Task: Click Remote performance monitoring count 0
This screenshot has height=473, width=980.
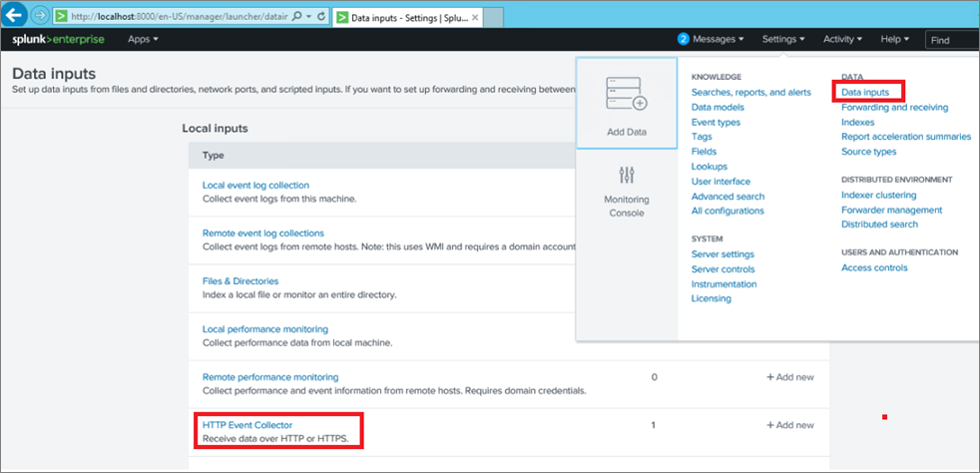Action: click(654, 377)
